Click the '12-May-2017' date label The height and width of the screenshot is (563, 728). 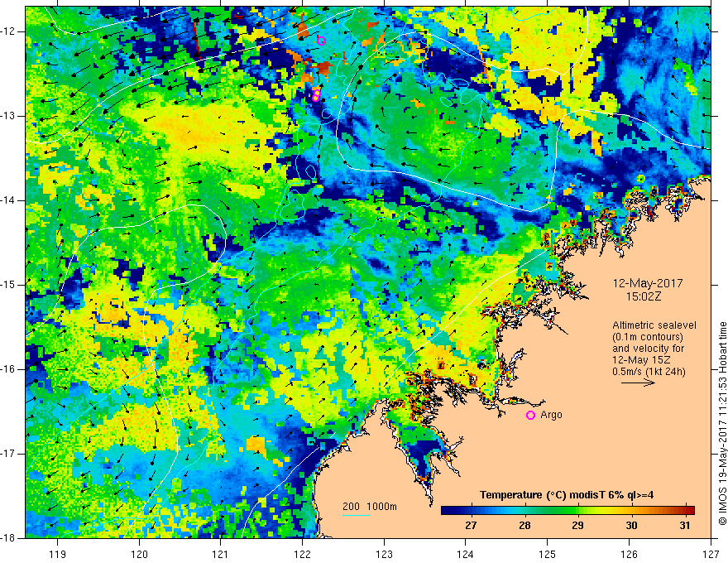tap(648, 283)
